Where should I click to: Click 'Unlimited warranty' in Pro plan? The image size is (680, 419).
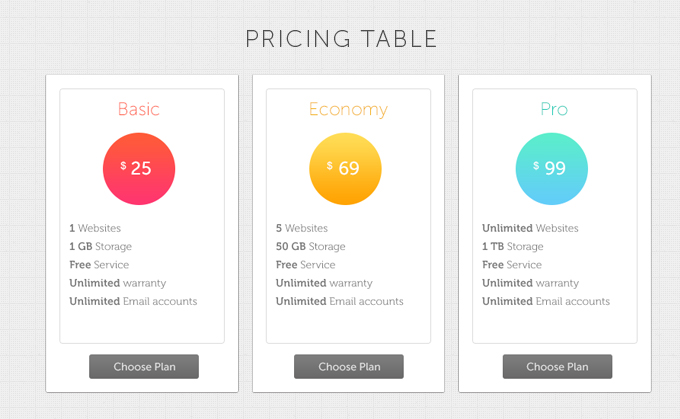coord(530,283)
